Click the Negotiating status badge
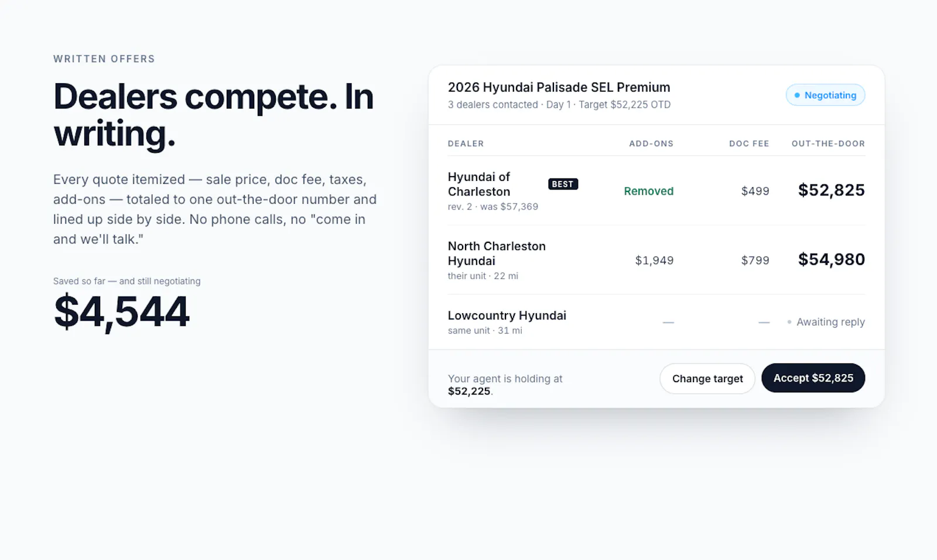The height and width of the screenshot is (560, 937). [825, 95]
